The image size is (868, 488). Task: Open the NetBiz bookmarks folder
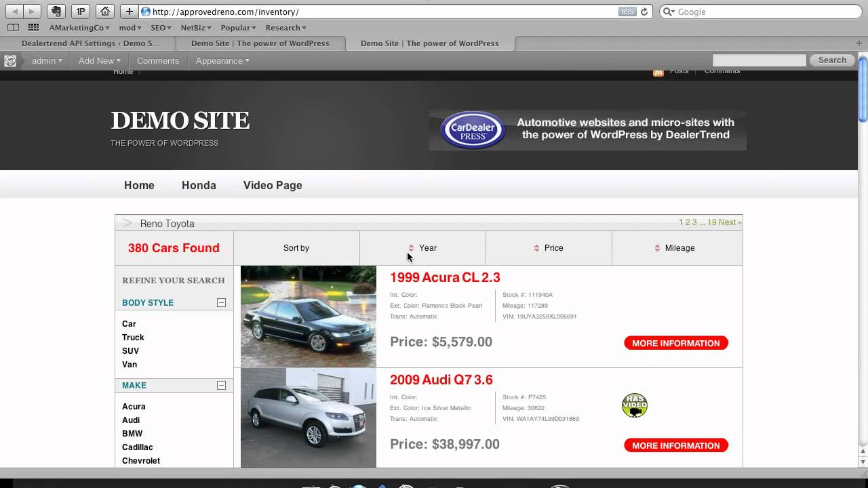point(196,28)
